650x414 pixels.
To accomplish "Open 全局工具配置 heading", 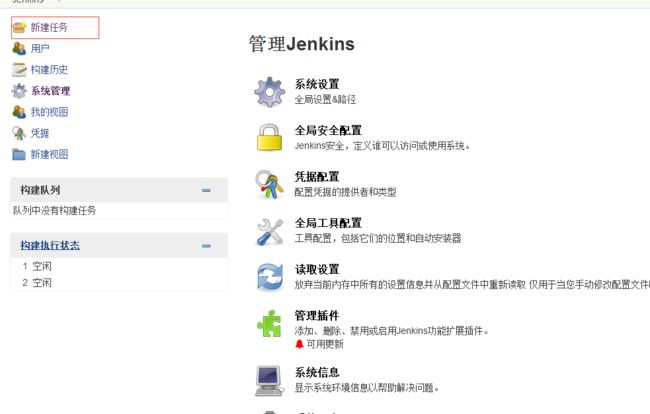I will [x=328, y=223].
